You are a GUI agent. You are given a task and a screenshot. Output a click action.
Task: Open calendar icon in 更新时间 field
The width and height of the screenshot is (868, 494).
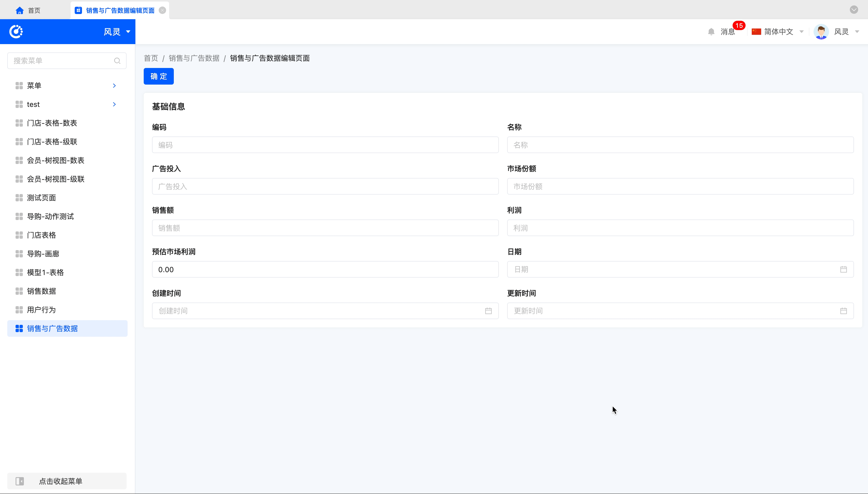843,311
